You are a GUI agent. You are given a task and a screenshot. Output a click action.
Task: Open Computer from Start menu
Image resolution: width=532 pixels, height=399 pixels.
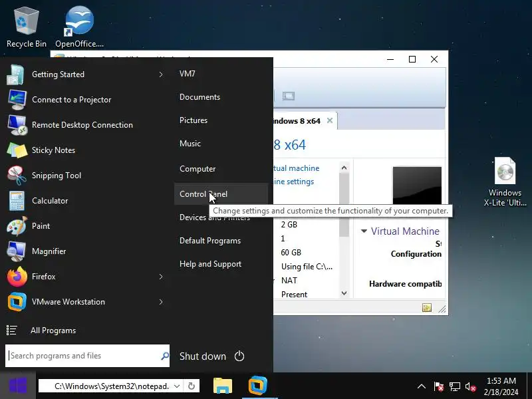[198, 169]
